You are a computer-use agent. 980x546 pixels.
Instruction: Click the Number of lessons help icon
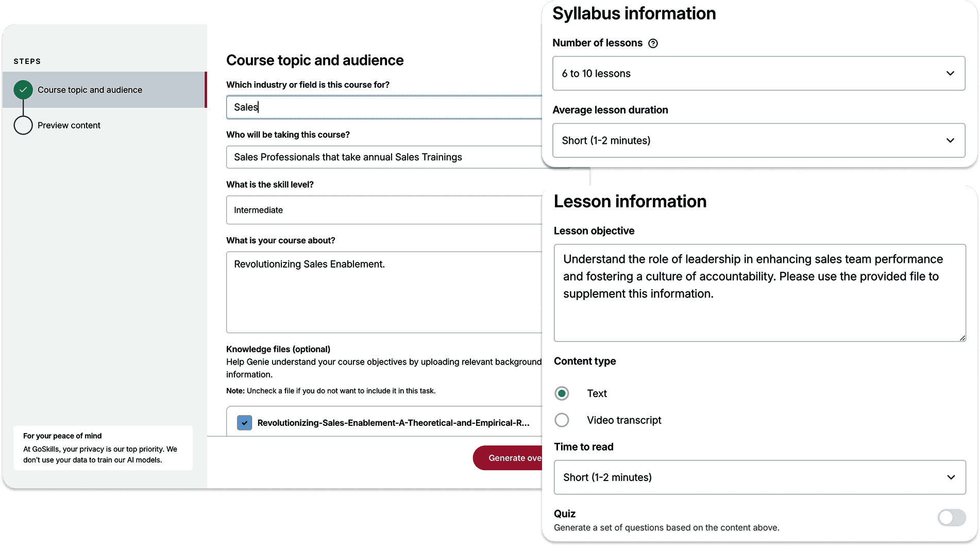point(653,43)
